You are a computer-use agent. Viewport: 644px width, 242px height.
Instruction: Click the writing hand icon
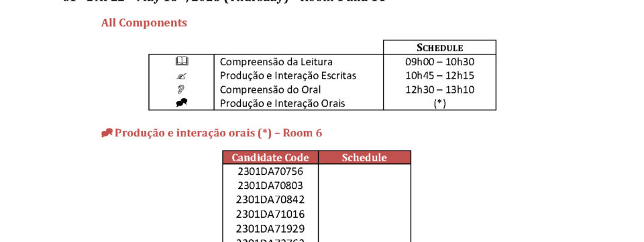[182, 76]
